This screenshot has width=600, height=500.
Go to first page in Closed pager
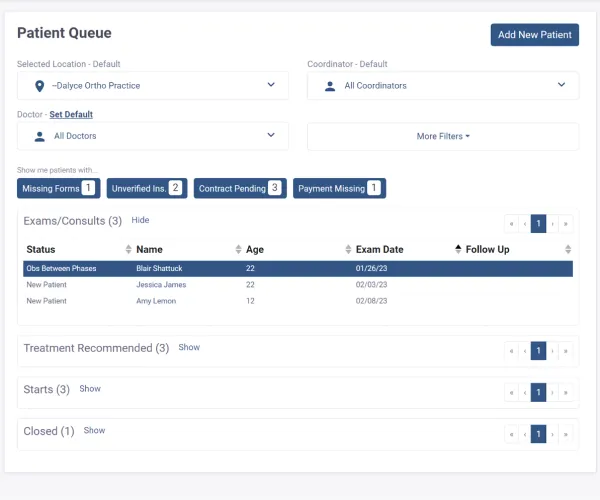512,434
